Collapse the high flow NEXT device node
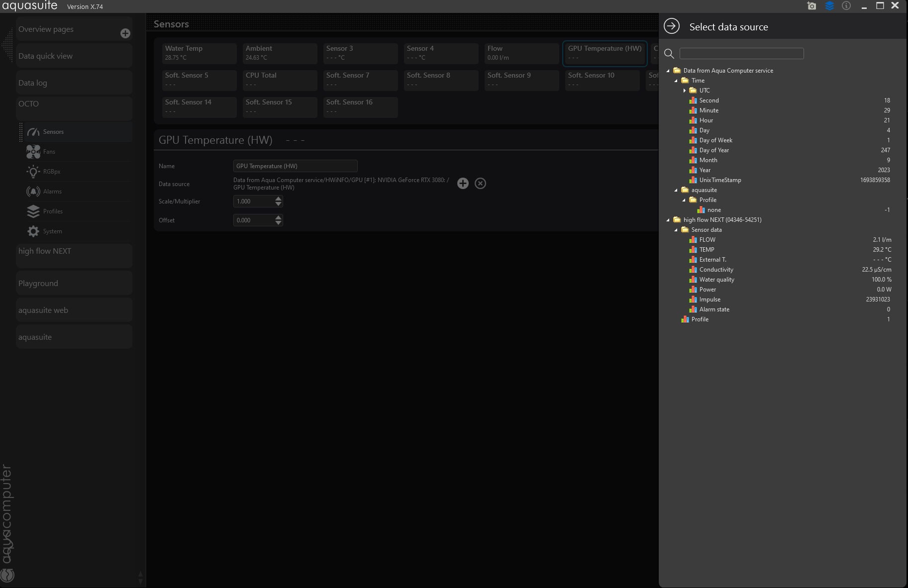908x588 pixels. (x=668, y=220)
